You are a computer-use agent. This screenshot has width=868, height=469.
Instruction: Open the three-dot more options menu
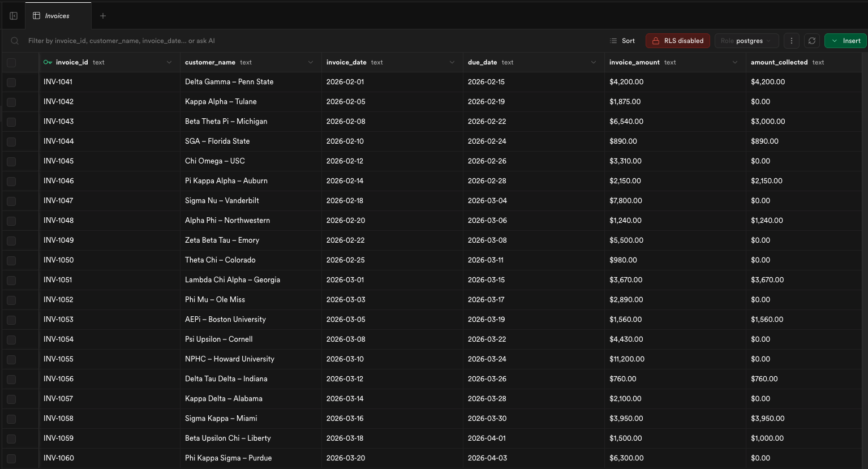tap(792, 41)
